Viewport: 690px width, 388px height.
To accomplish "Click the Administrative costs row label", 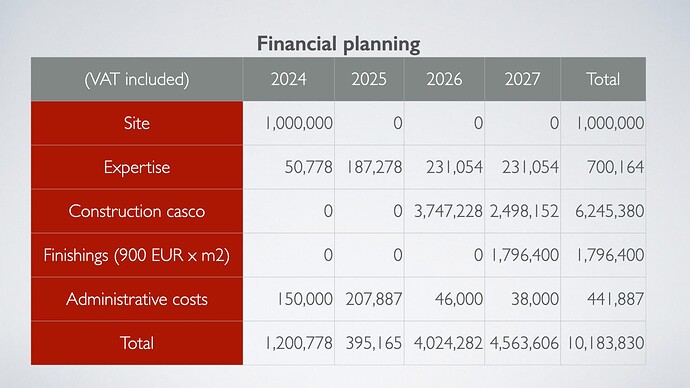I will (x=137, y=299).
